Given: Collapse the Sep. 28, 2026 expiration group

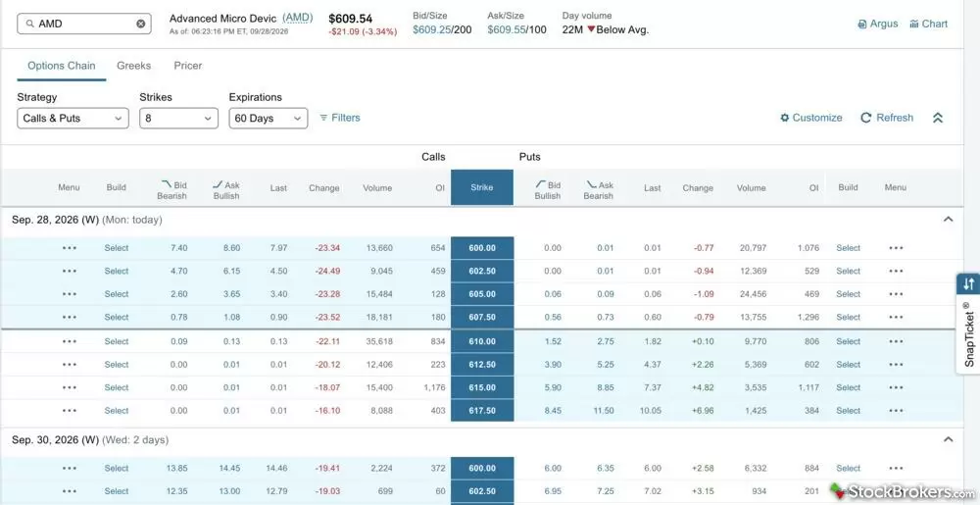Looking at the screenshot, I should 948,220.
